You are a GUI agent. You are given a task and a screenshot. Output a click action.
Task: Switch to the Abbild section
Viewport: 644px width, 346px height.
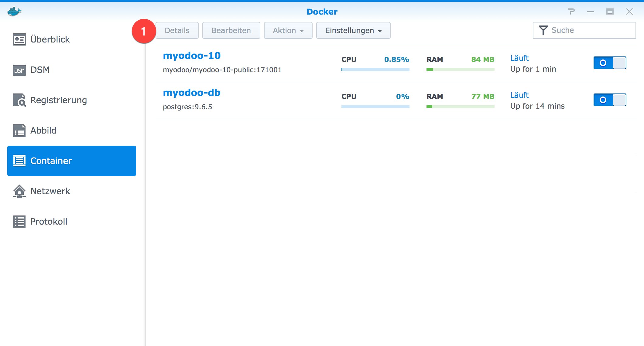(x=43, y=130)
